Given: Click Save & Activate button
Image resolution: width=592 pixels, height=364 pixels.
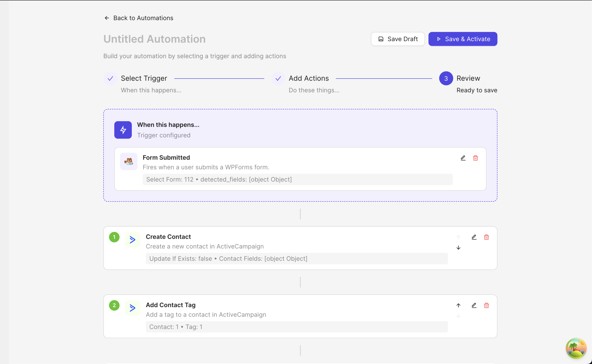Looking at the screenshot, I should coord(463,39).
